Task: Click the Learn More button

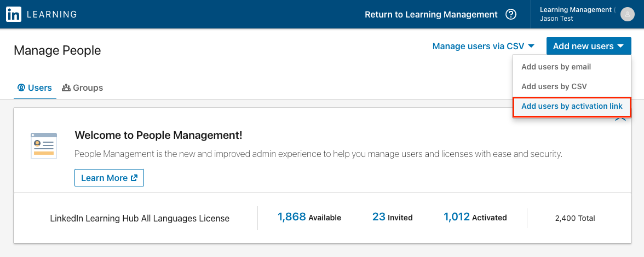Action: [x=110, y=178]
